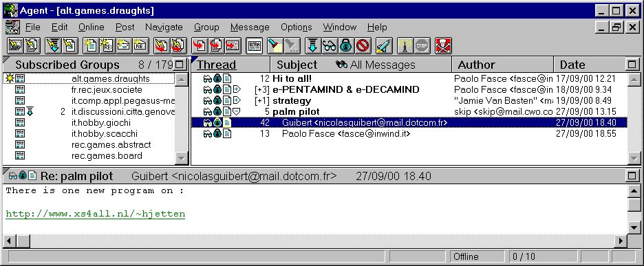Select it.hobby.giochi group
Viewport: 644px width, 266px height.
pos(89,123)
